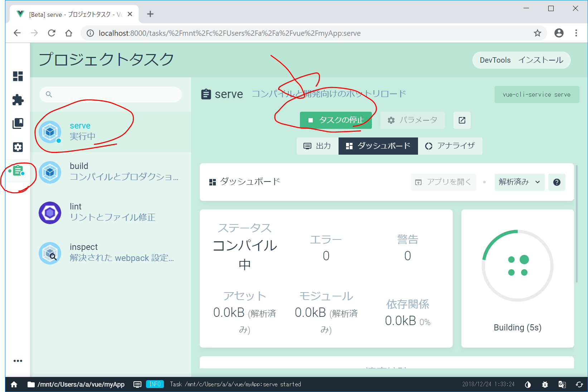Switch to the 出力 tab
The image size is (588, 392).
[x=317, y=146]
